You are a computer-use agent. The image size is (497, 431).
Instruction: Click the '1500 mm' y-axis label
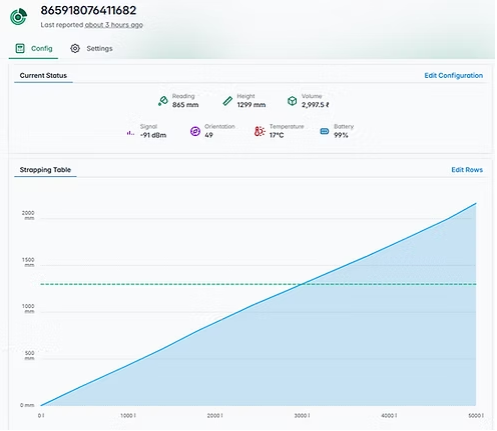(28, 262)
